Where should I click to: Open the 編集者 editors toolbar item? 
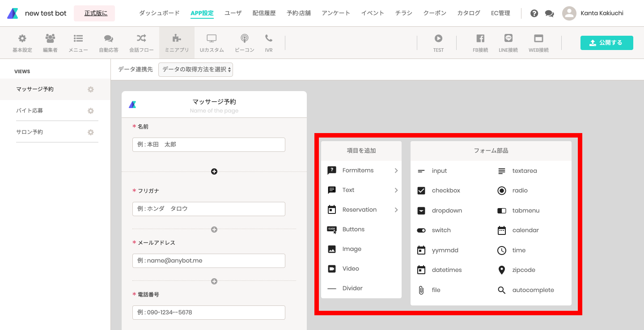click(x=50, y=43)
